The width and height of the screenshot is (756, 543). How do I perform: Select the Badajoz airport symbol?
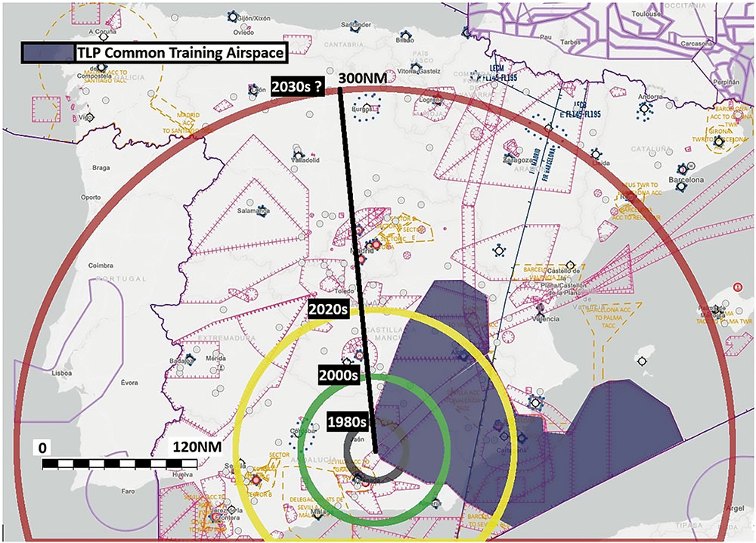[x=190, y=360]
